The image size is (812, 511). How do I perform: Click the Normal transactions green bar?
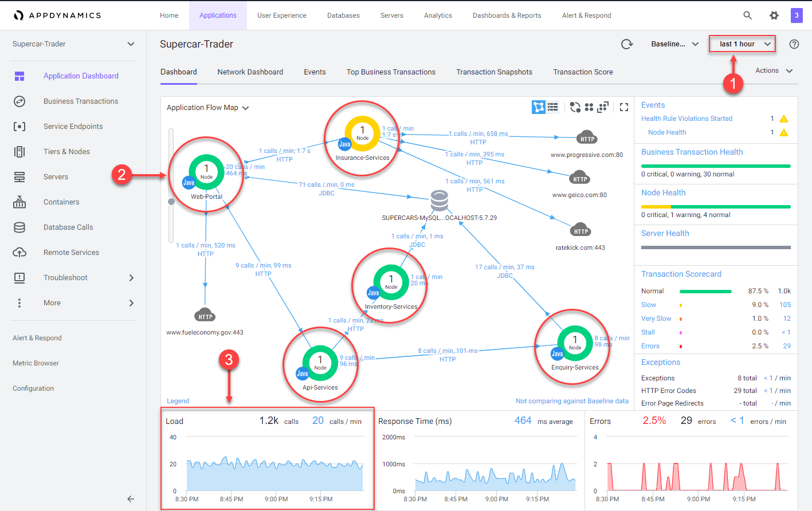pos(705,291)
